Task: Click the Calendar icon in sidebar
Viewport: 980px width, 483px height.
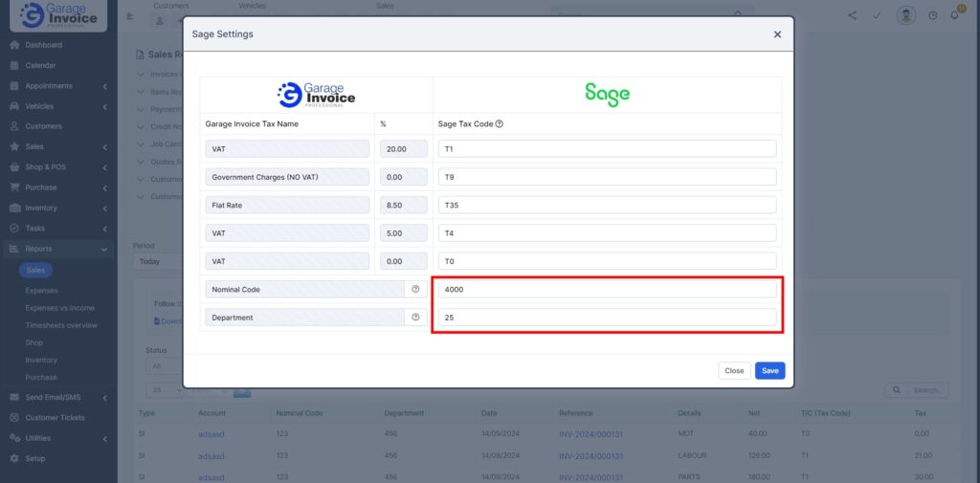Action: 14,66
